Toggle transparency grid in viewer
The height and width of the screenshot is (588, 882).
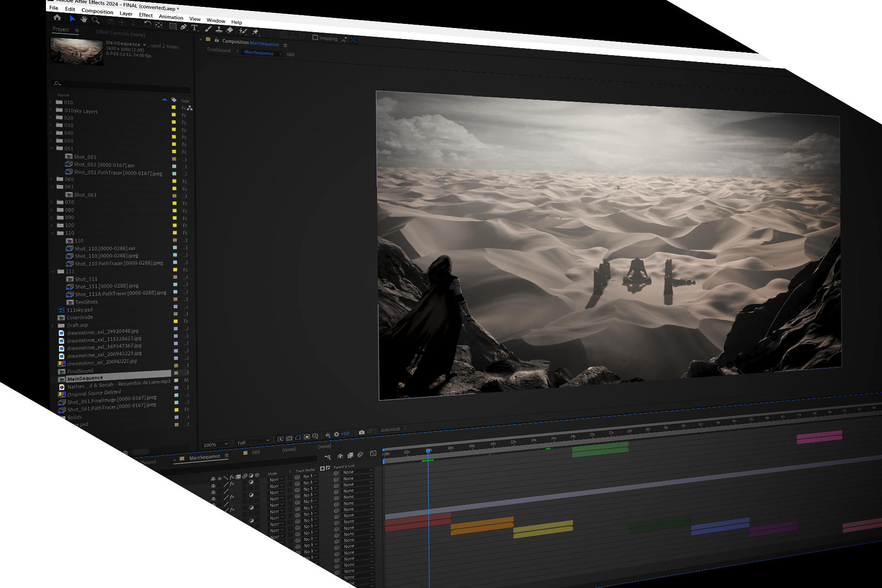click(289, 439)
